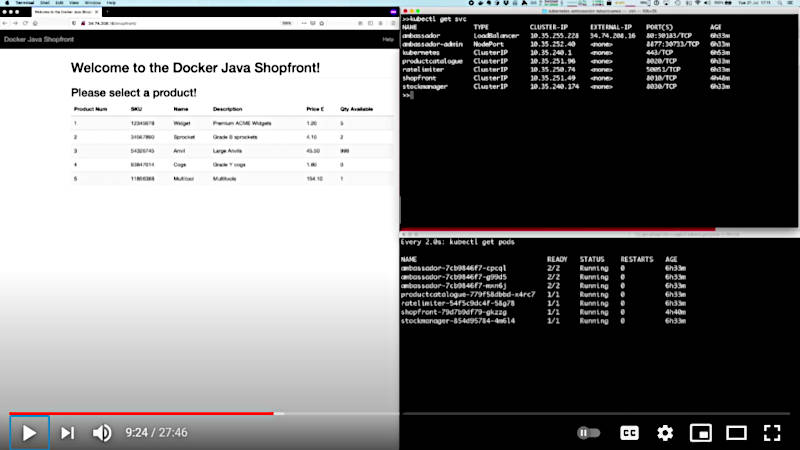Enable theater mode view

point(736,433)
